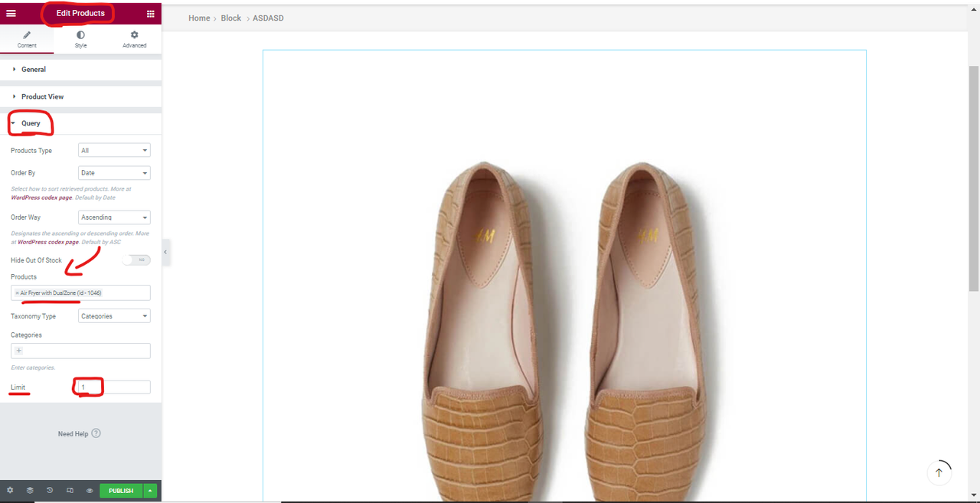
Task: Click the Products selection field
Action: [80, 293]
